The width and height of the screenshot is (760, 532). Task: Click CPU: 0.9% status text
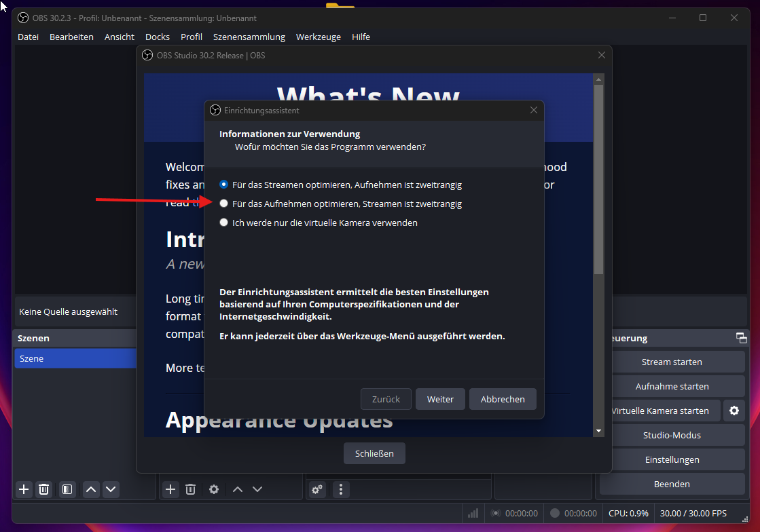pyautogui.click(x=629, y=513)
